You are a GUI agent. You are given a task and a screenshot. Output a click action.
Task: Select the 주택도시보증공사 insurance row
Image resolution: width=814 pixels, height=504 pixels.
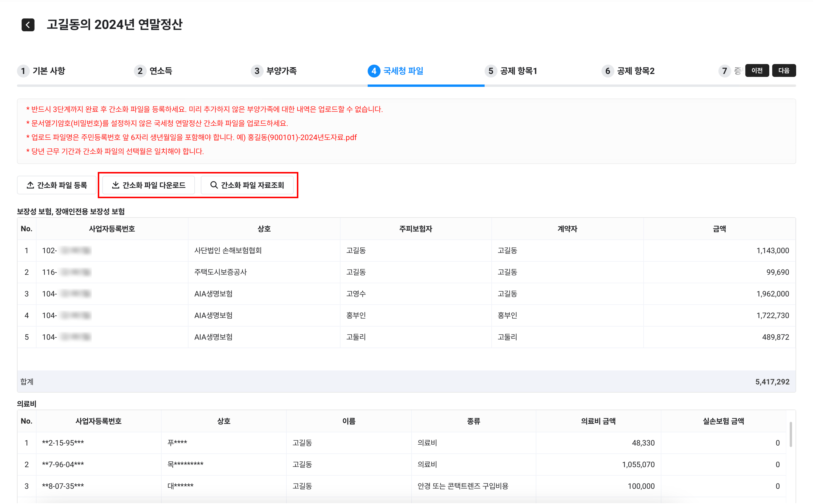[x=220, y=272]
